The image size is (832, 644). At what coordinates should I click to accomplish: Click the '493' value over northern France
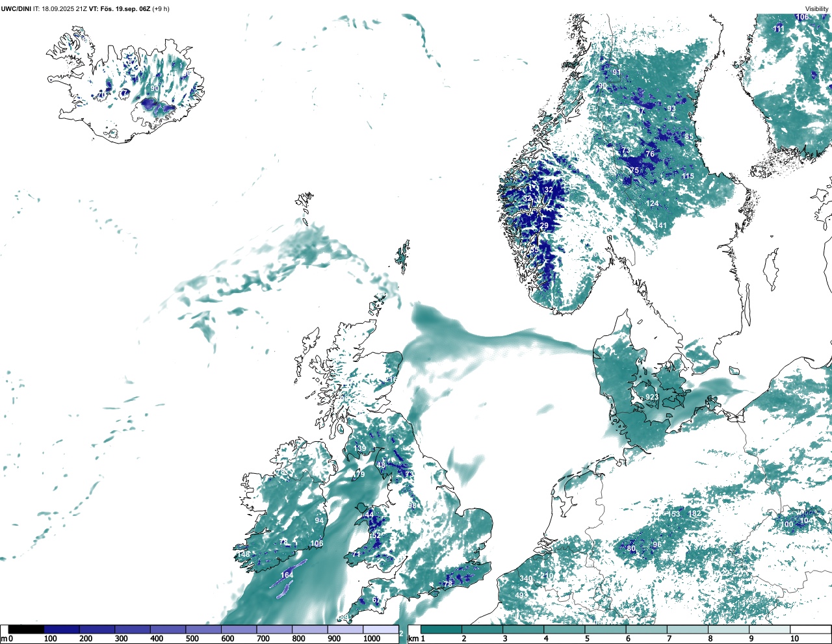[521, 595]
